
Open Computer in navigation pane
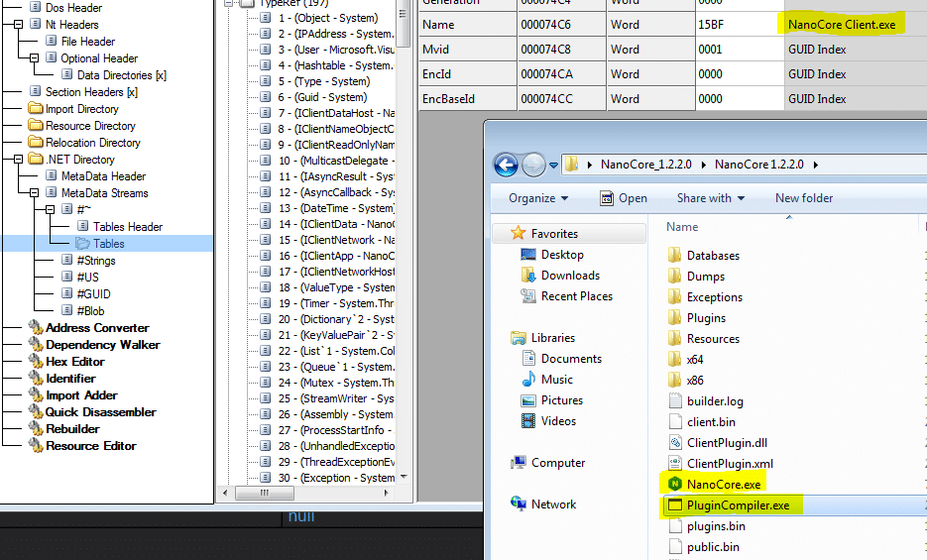click(557, 463)
